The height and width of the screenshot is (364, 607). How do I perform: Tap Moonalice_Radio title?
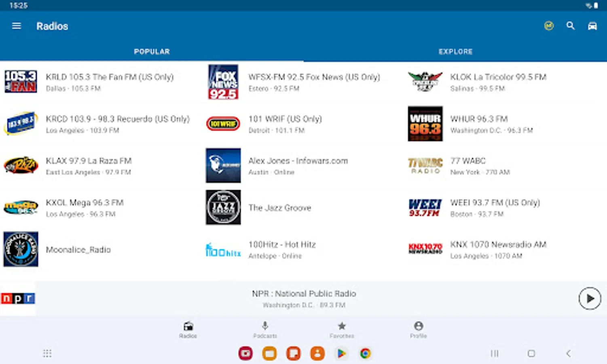point(78,250)
